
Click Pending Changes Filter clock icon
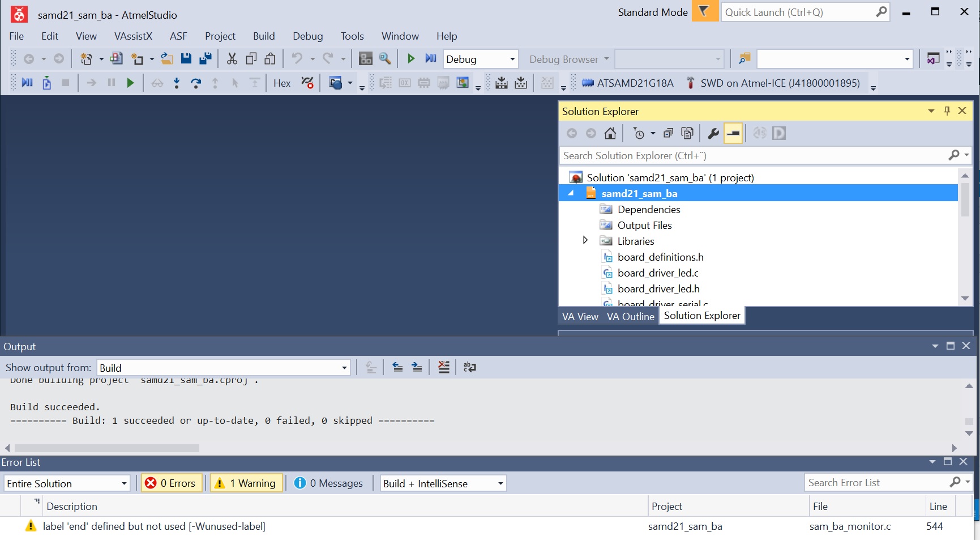click(x=639, y=133)
